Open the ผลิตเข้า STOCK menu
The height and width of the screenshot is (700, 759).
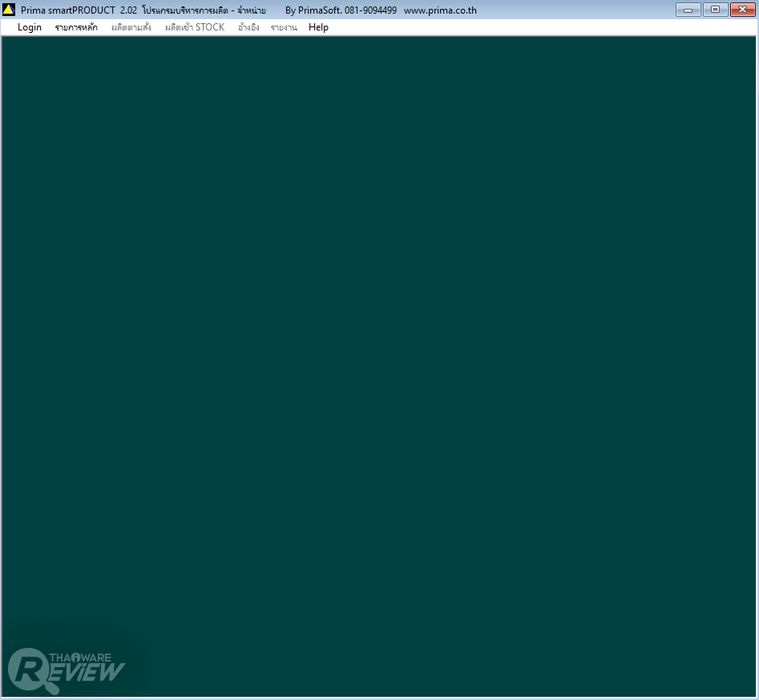point(195,27)
